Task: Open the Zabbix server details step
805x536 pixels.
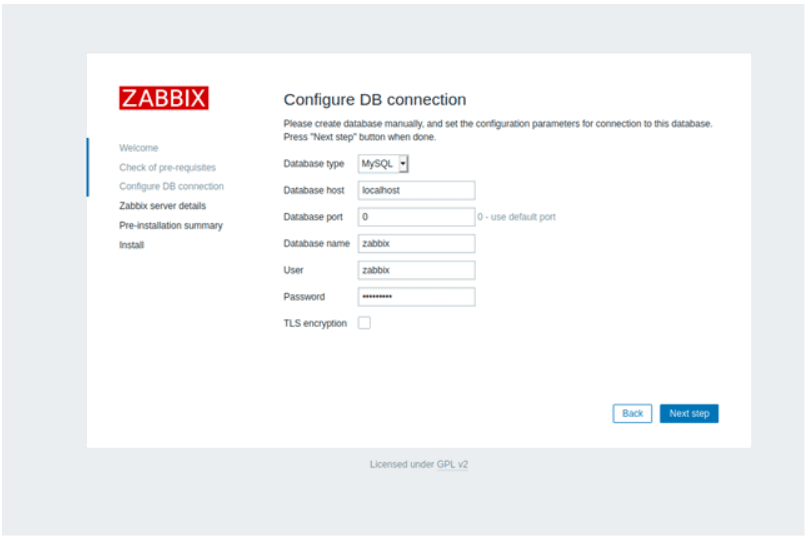Action: click(x=162, y=206)
